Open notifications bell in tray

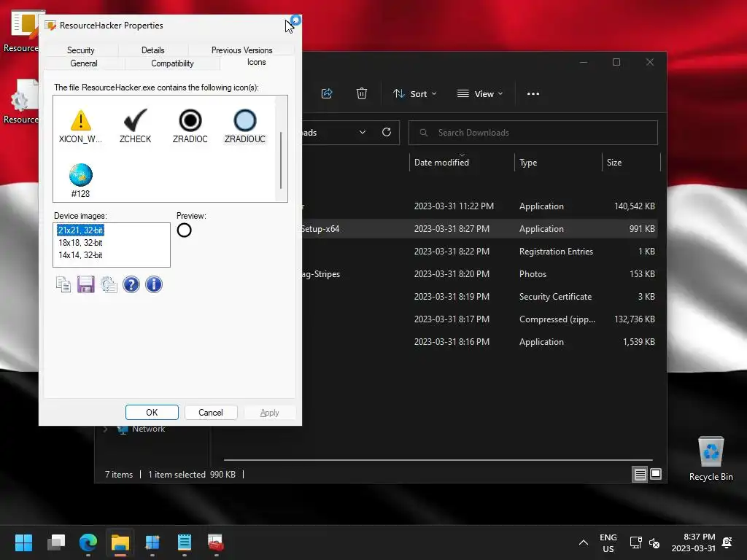click(727, 542)
